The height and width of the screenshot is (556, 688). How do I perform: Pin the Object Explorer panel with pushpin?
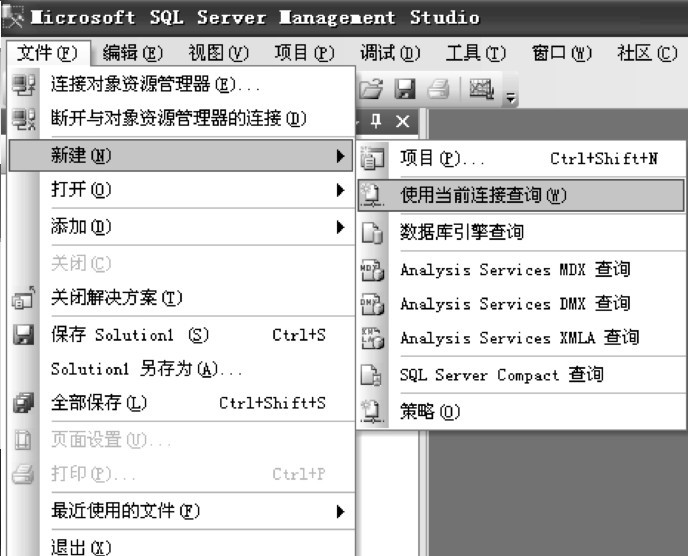[x=376, y=121]
